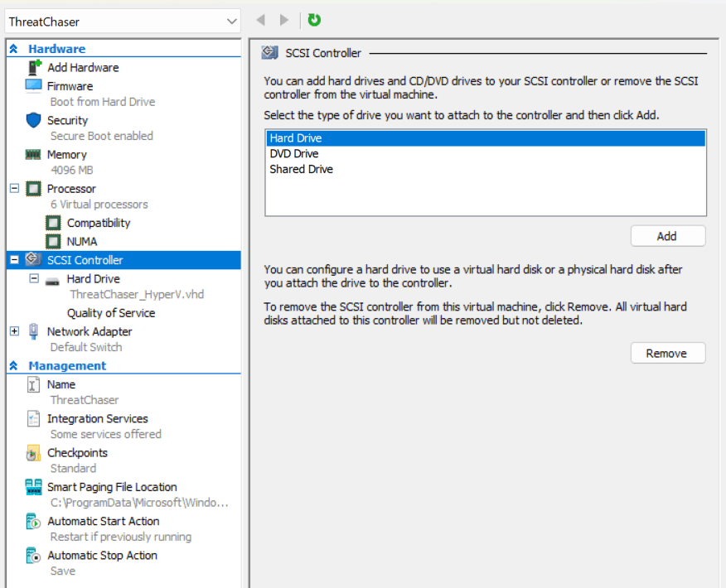Image resolution: width=726 pixels, height=588 pixels.
Task: Select the Memory chip icon
Action: (x=33, y=155)
